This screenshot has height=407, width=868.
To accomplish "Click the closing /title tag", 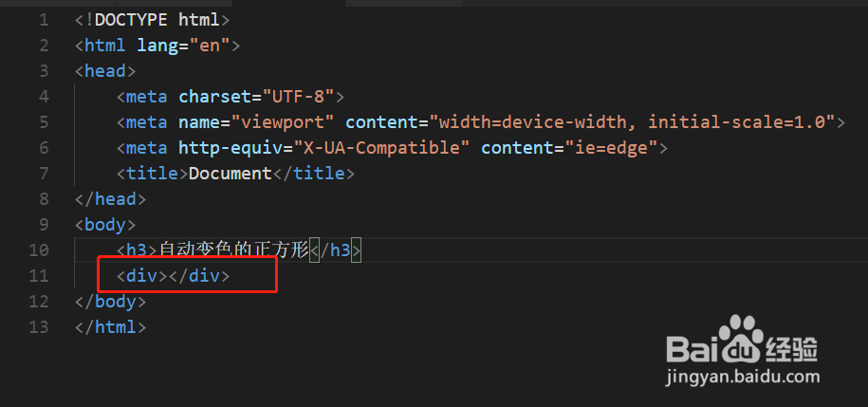I will [x=313, y=174].
